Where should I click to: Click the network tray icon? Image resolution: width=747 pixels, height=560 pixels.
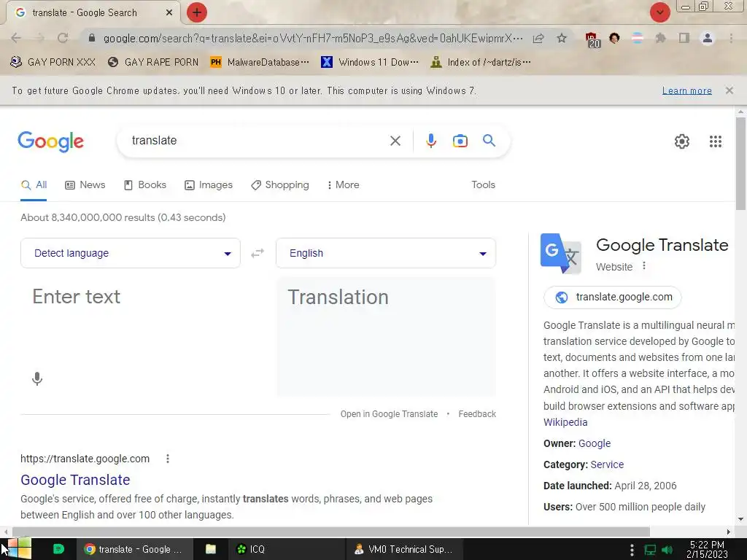pos(650,550)
